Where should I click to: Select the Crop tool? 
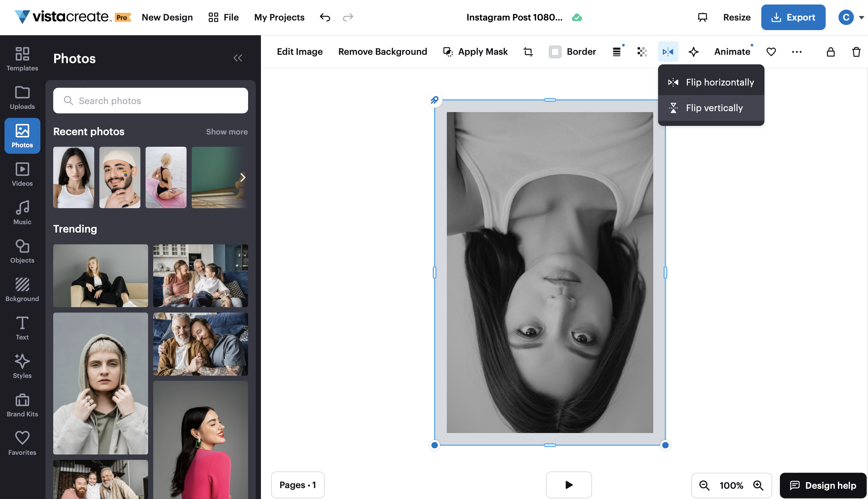click(528, 52)
